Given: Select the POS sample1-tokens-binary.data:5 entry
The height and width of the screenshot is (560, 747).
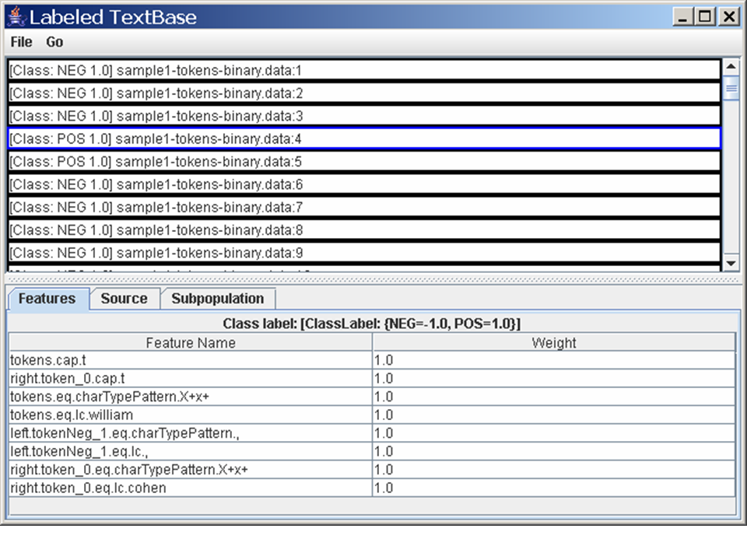Looking at the screenshot, I should pyautogui.click(x=364, y=162).
